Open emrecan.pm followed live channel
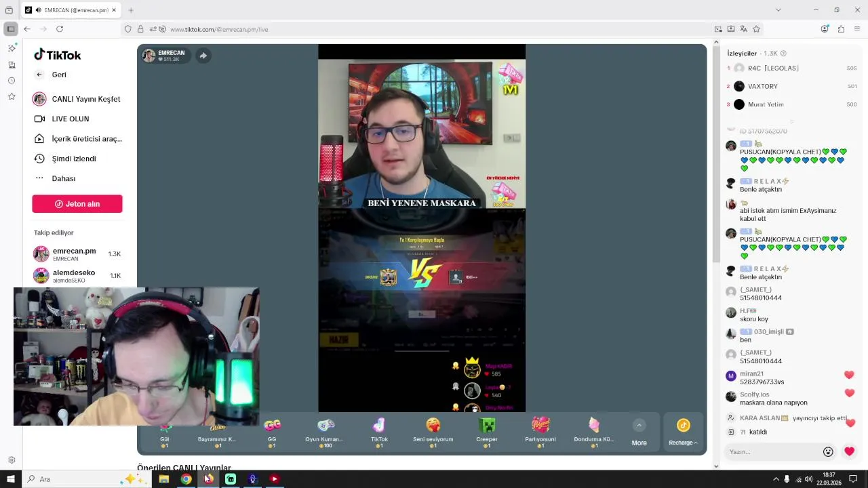The width and height of the screenshot is (868, 488). coord(77,254)
